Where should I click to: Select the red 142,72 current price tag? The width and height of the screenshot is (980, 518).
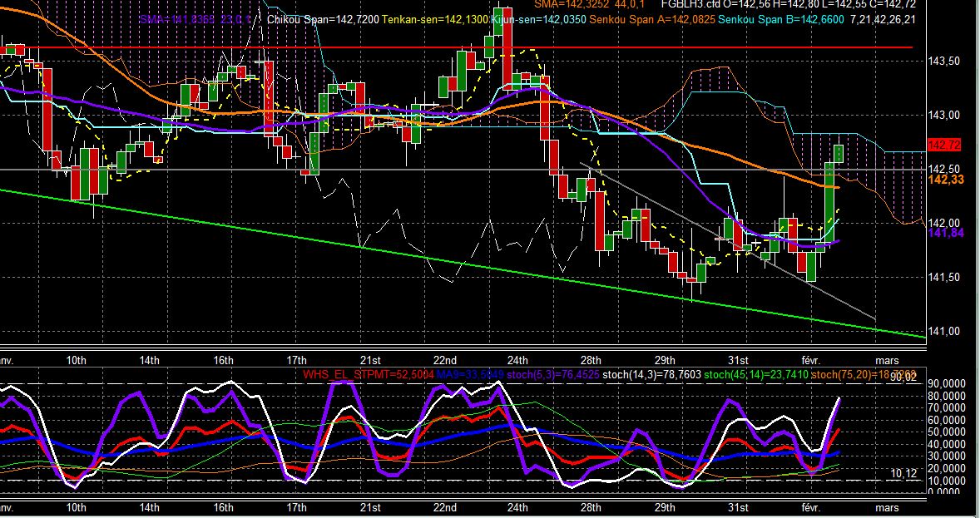click(944, 145)
